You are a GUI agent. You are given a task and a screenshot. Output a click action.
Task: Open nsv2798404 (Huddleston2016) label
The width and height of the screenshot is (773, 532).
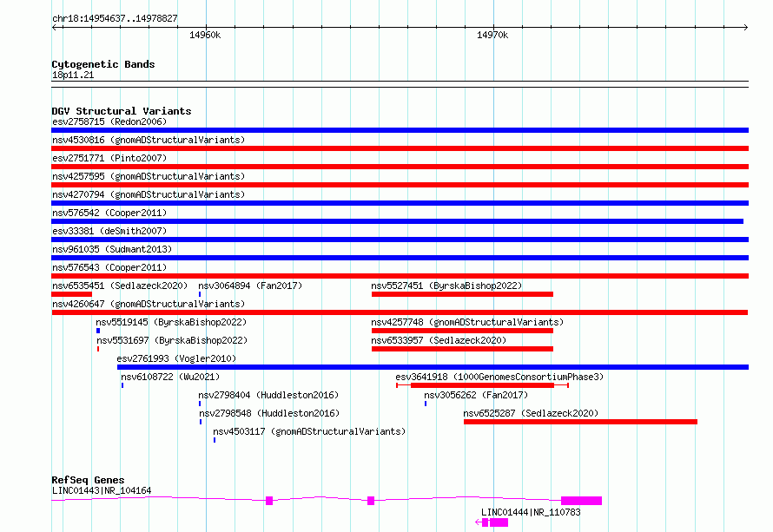coord(268,395)
